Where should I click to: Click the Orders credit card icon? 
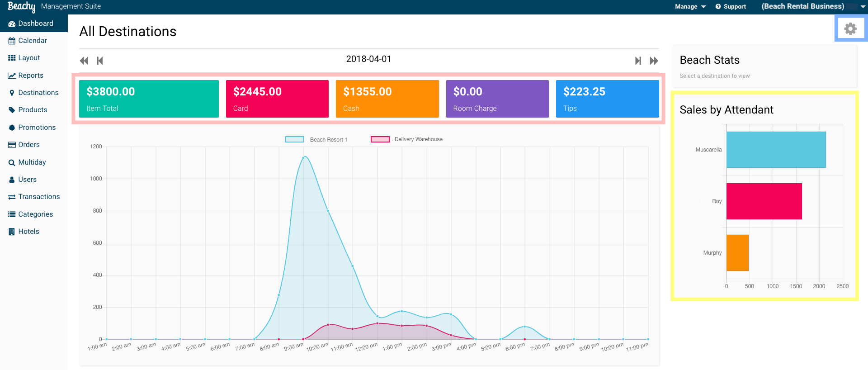pos(12,145)
